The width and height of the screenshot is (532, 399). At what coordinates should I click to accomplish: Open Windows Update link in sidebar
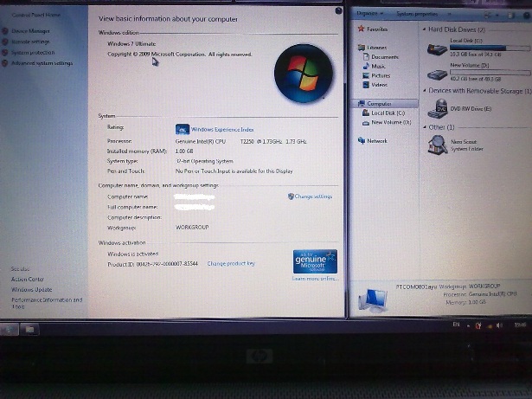31,288
